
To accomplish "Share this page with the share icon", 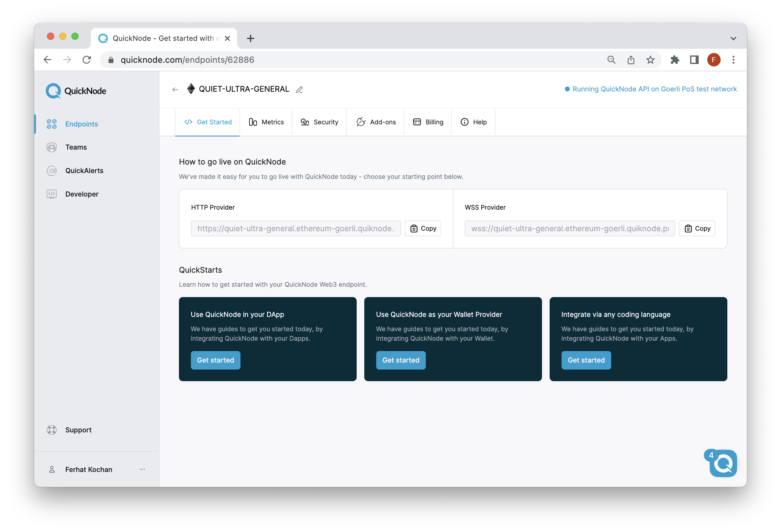I will coord(631,60).
